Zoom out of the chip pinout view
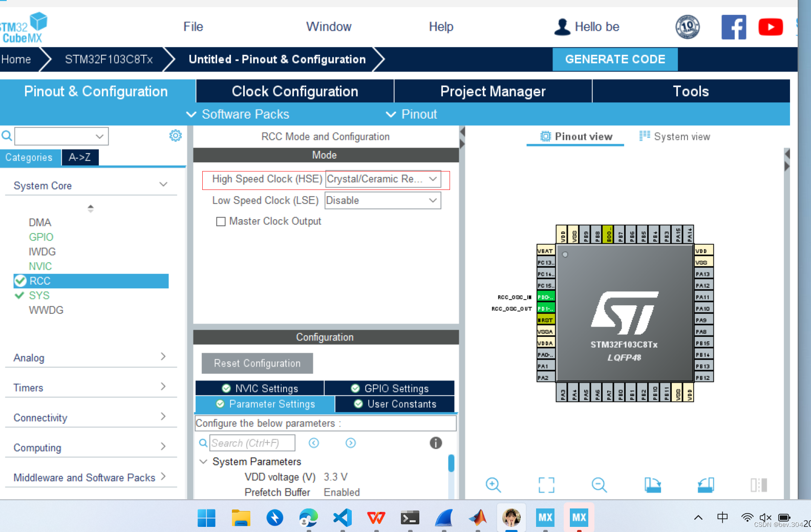811x532 pixels. pyautogui.click(x=599, y=484)
